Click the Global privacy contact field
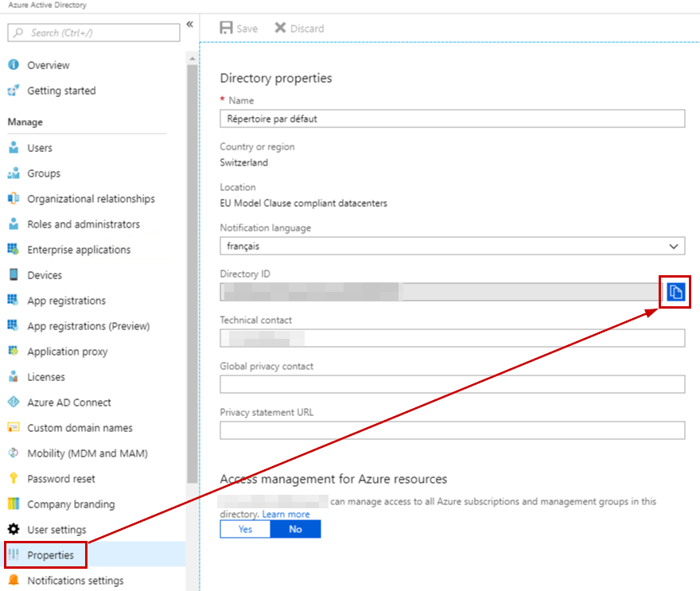The width and height of the screenshot is (700, 591). point(453,384)
